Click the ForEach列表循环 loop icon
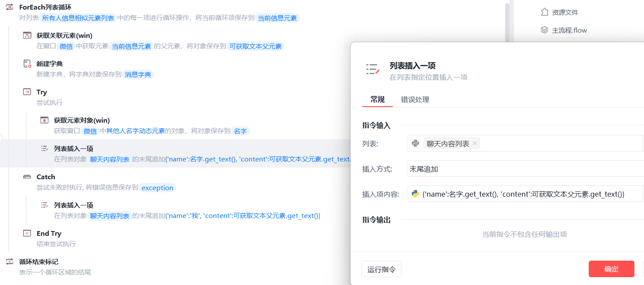The image size is (644, 285). pyautogui.click(x=9, y=7)
